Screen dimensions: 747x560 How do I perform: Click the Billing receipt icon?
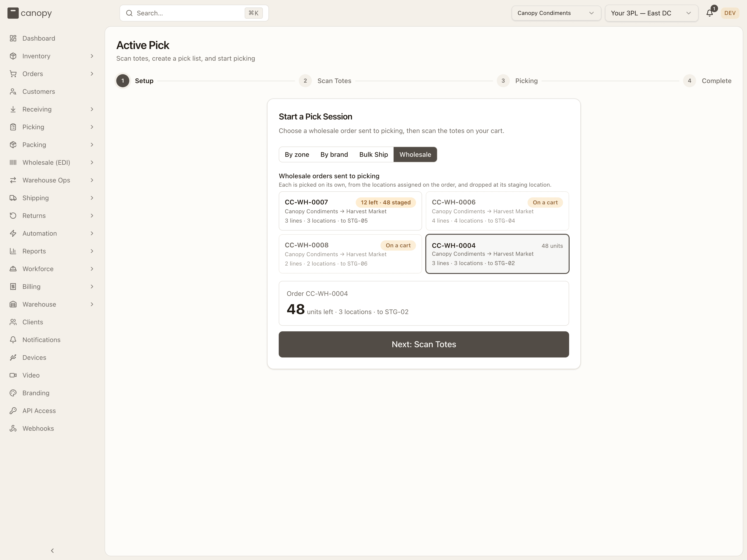13,287
